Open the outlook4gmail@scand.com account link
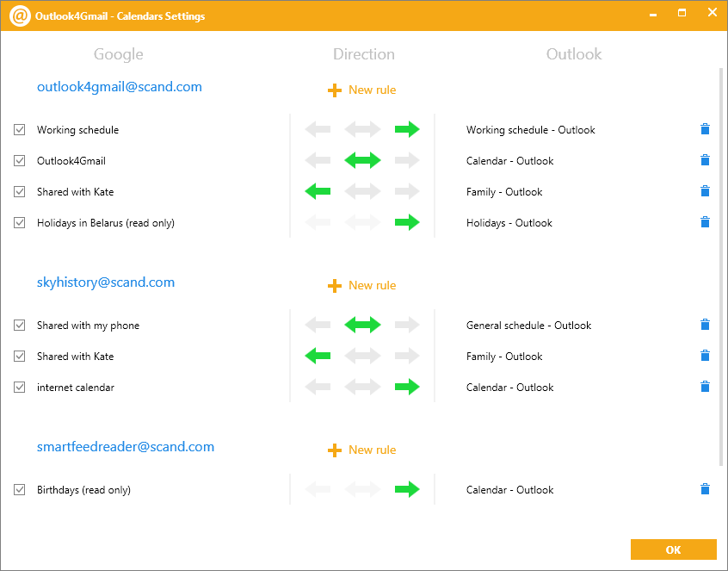 point(120,87)
